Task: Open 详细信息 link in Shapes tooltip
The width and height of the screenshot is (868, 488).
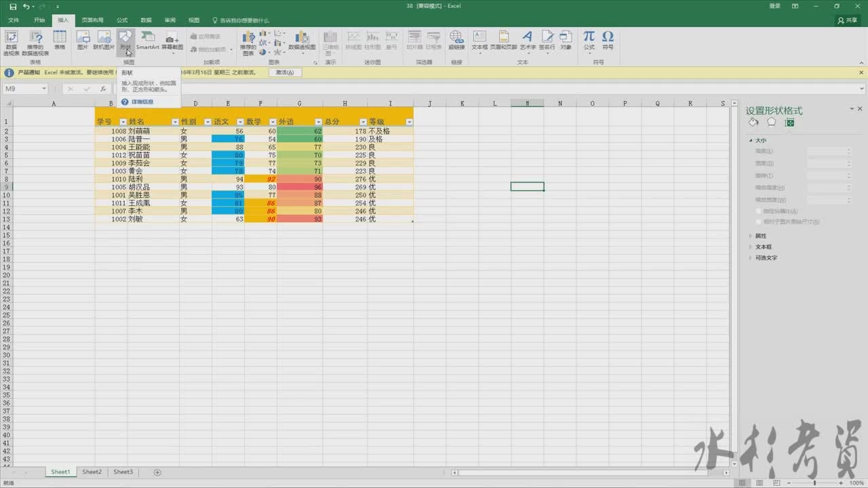Action: pos(142,102)
